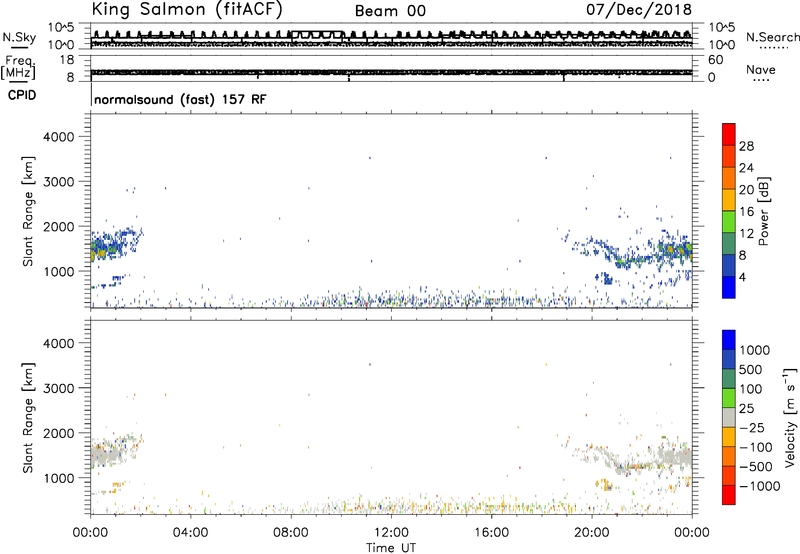The width and height of the screenshot is (800, 554).
Task: Click the '04:00' time axis tick label
Action: [x=191, y=533]
